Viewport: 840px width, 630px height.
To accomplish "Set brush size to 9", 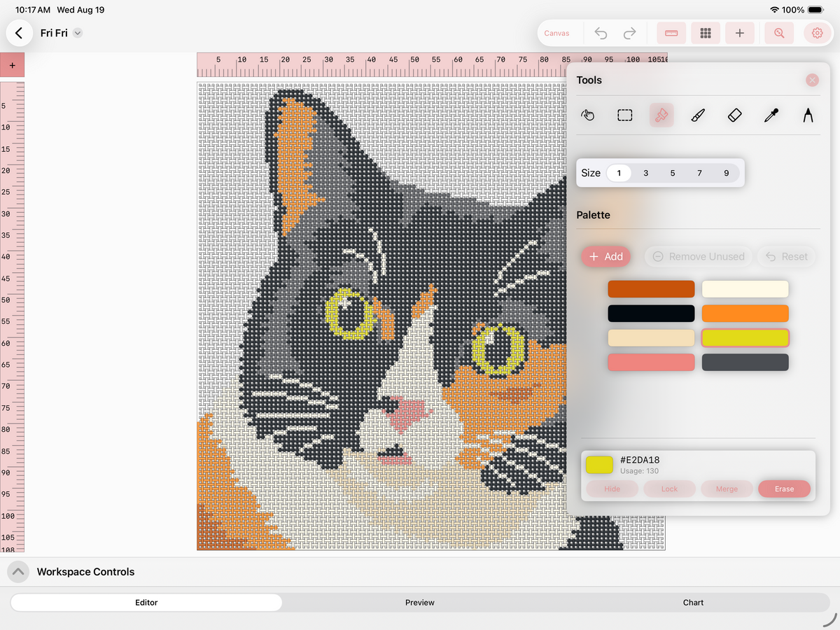I will pos(727,173).
